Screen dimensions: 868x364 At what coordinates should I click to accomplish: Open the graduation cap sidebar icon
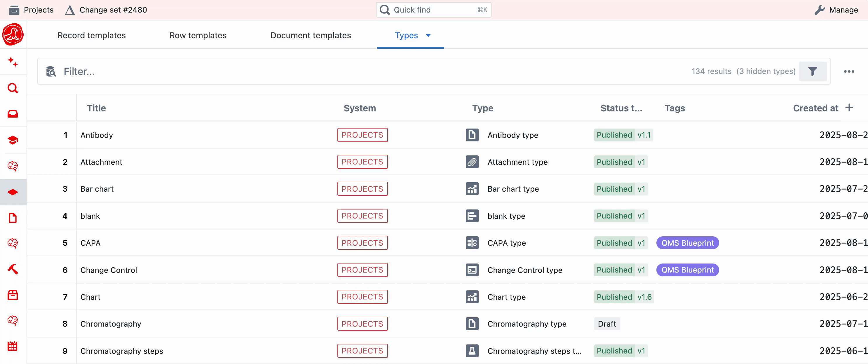tap(13, 140)
